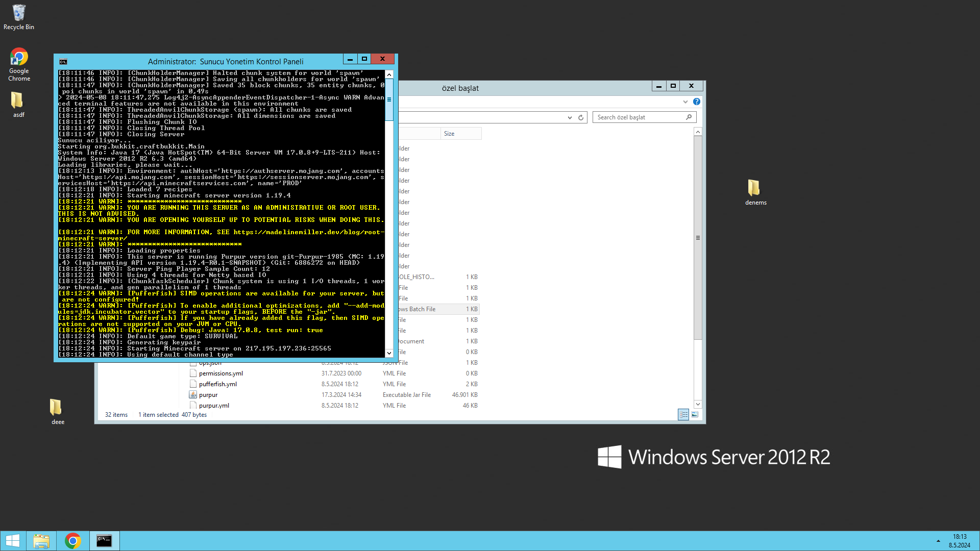Viewport: 980px width, 551px height.
Task: Refresh the özel başlat folder view
Action: (581, 117)
